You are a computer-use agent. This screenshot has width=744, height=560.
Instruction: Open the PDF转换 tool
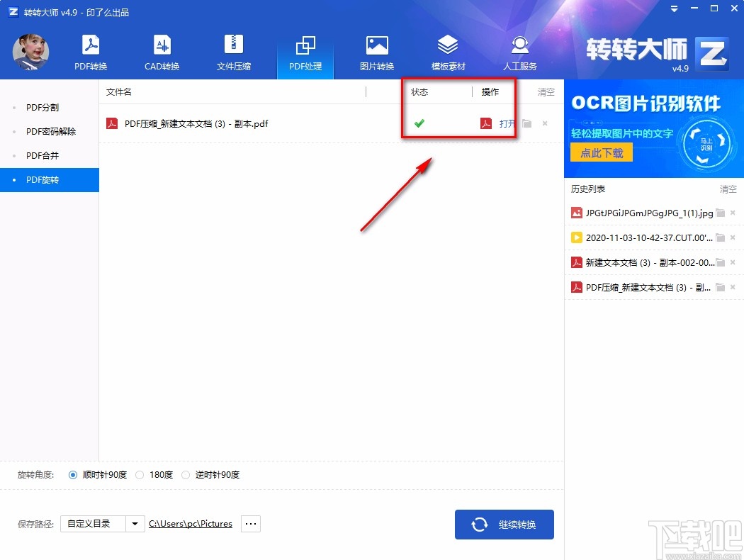[90, 50]
